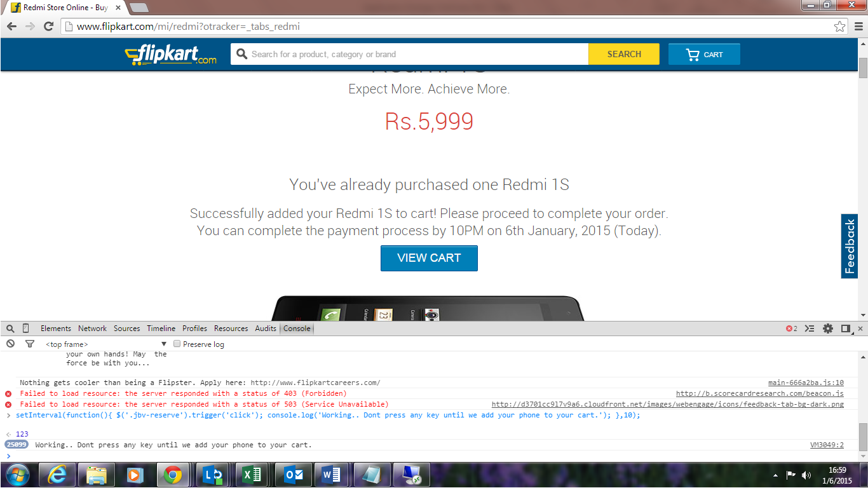
Task: Click the Flipkart logo
Action: [x=170, y=55]
